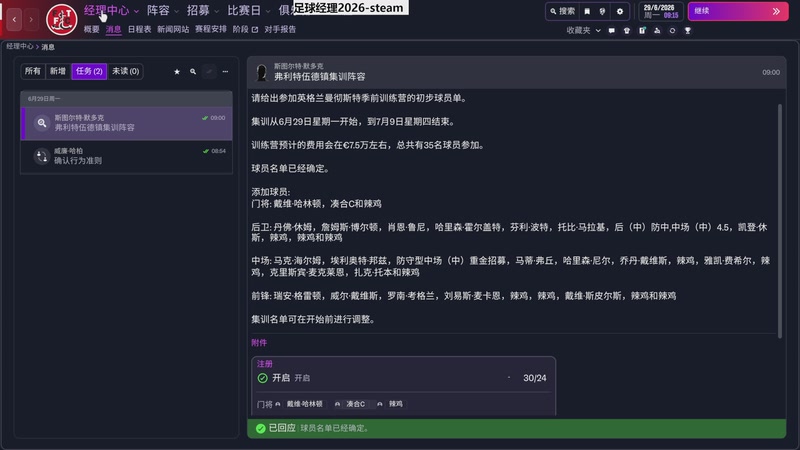Open the settings gear icon
This screenshot has height=450, width=800.
[620, 11]
